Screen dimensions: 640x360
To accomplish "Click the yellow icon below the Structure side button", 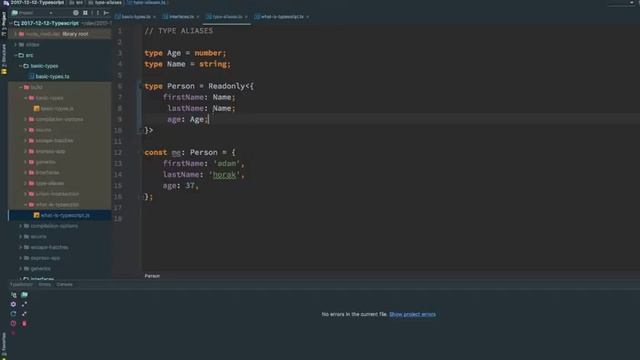I will [x=4, y=72].
